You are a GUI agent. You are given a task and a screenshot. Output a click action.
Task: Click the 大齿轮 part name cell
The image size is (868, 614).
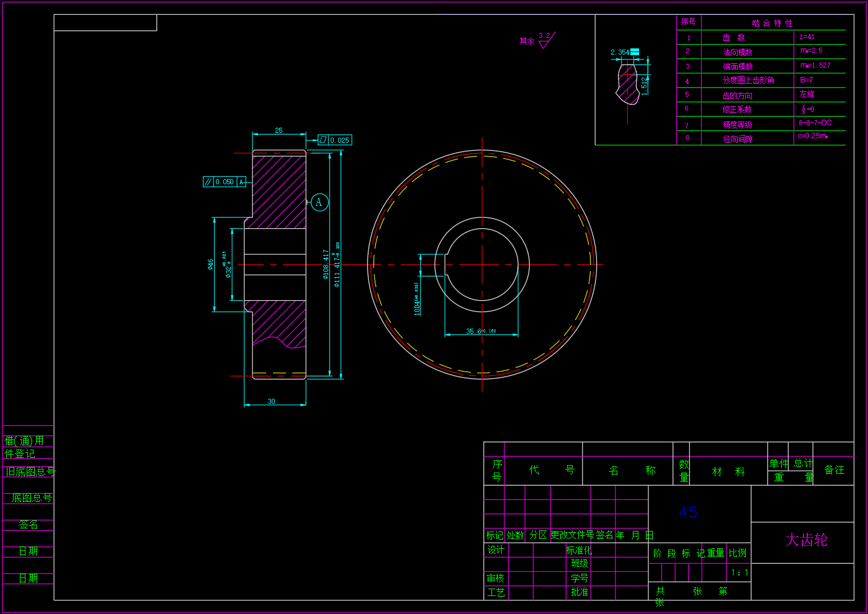pos(806,540)
